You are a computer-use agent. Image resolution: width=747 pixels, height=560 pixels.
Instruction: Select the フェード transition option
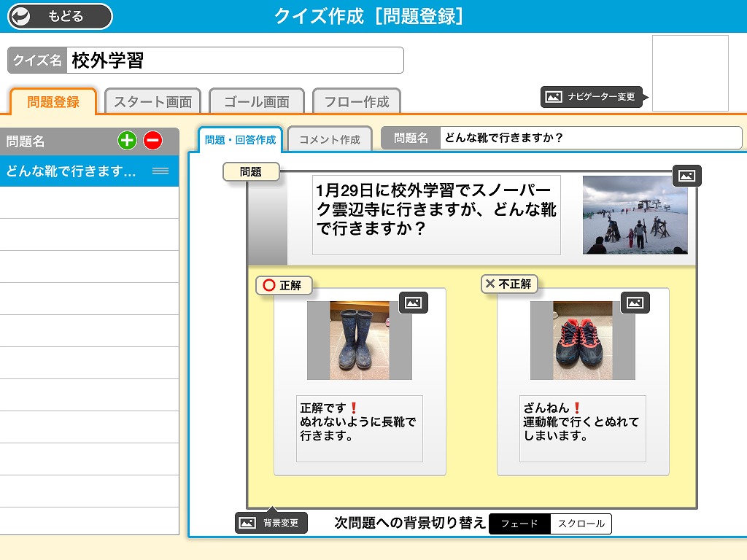click(x=519, y=524)
